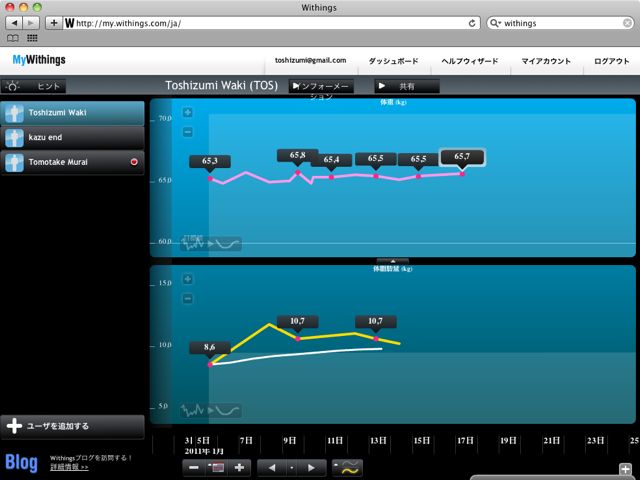Click inside the withings search field
This screenshot has height=480, width=640.
pyautogui.click(x=561, y=23)
